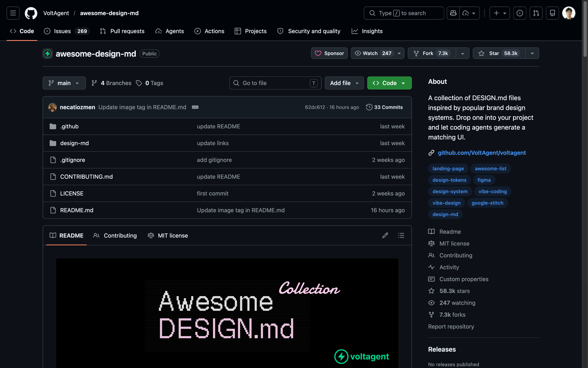This screenshot has width=588, height=368.
Task: Switch to Security and quality tab
Action: coord(309,31)
